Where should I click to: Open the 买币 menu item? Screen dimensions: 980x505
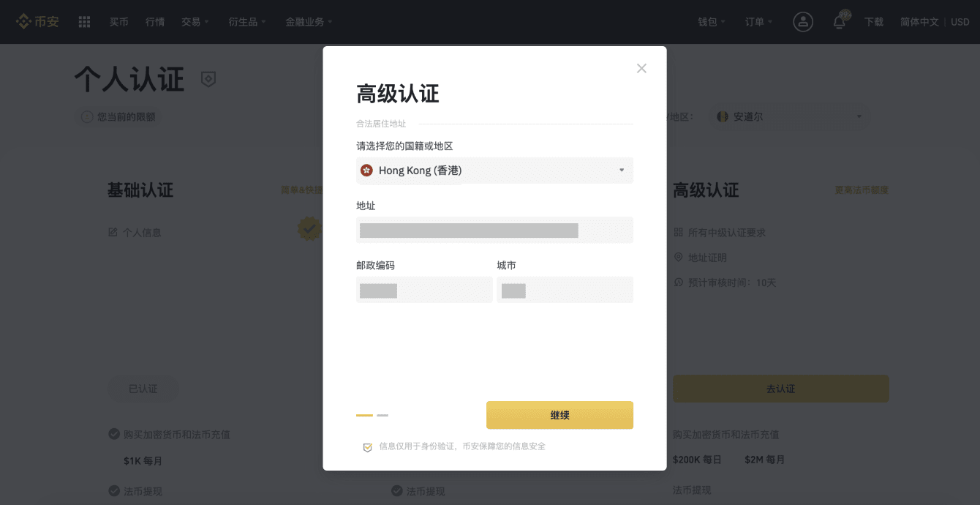click(119, 22)
